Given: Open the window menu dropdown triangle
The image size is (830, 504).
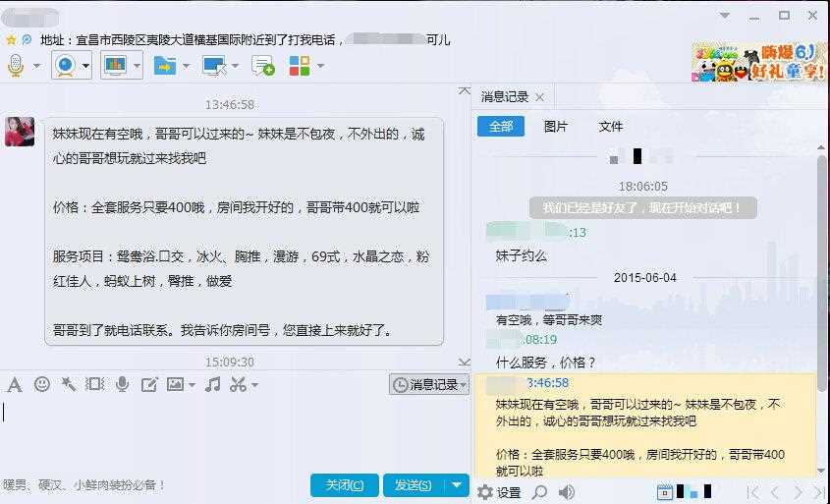Looking at the screenshot, I should coord(725,15).
